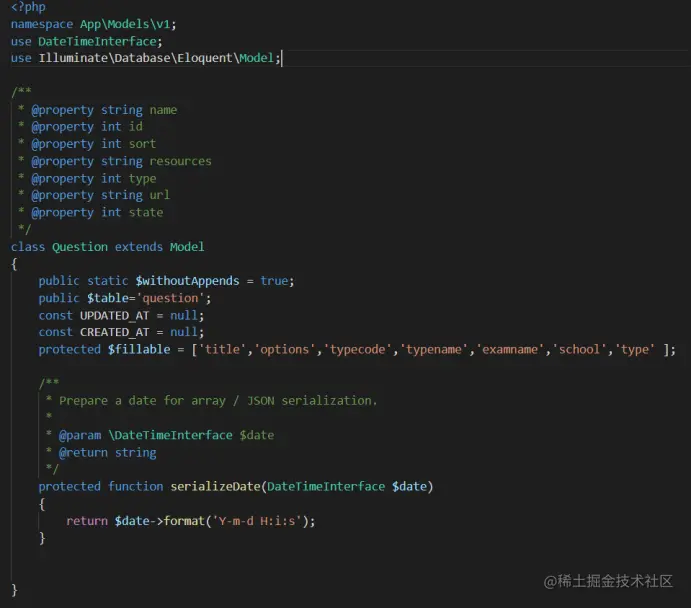Viewport: 692px width, 608px height.
Task: Click the '<?php' opening tag
Action: tap(28, 7)
